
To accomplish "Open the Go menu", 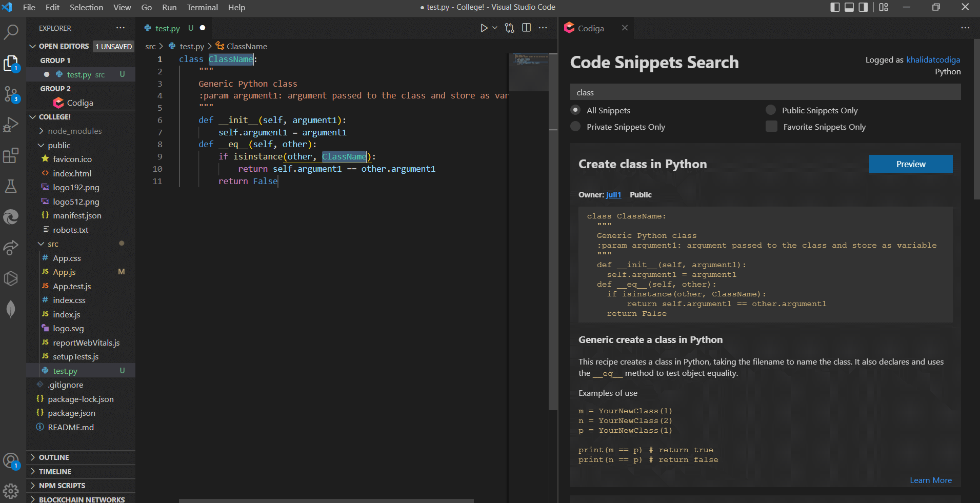I will coord(147,7).
